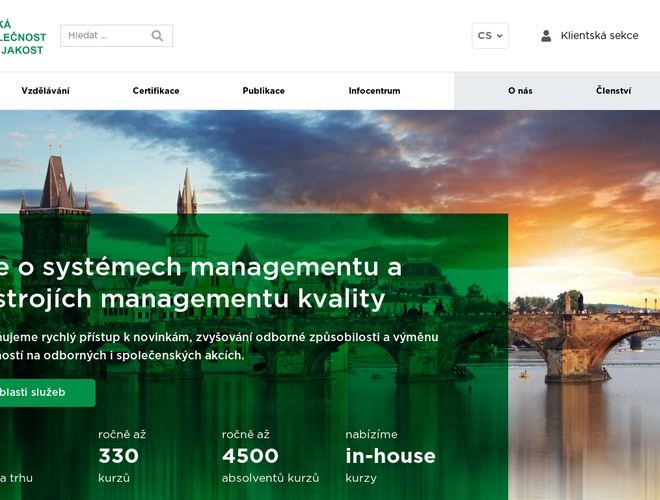The height and width of the screenshot is (500, 660).
Task: Open the Vzdělávání menu
Action: point(45,91)
